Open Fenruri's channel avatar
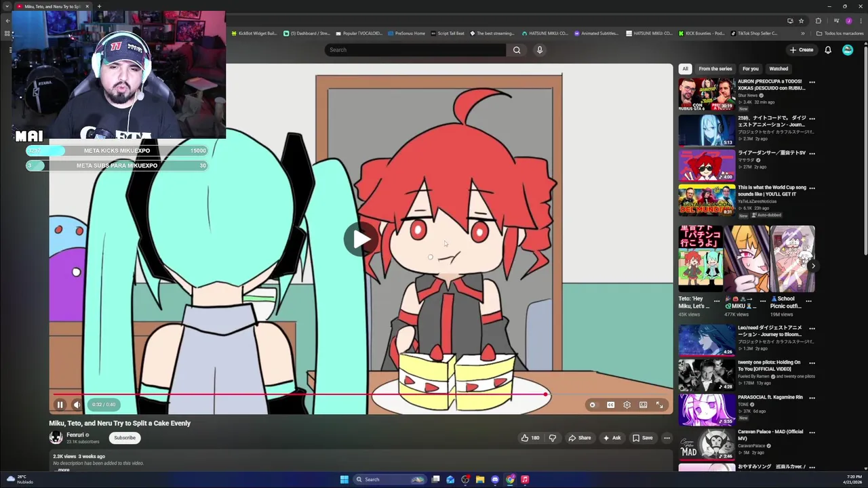Viewport: 868px width, 488px height. tap(56, 438)
